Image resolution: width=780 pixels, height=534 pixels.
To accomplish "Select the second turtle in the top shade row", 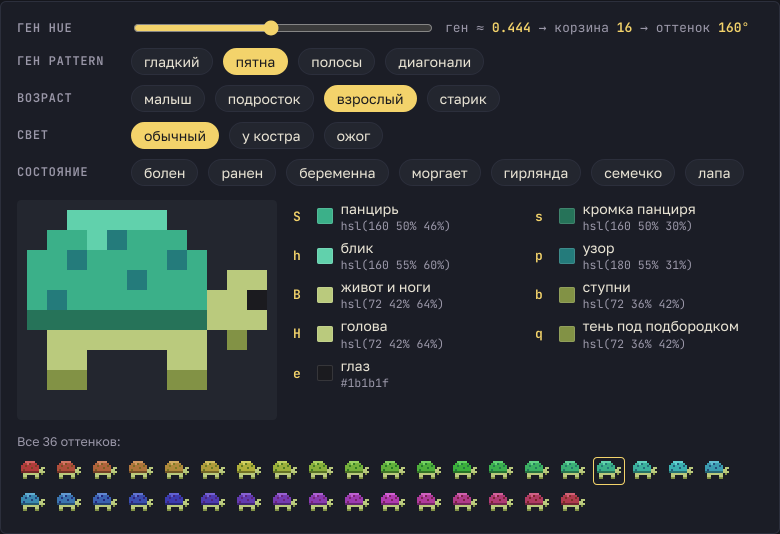I will point(69,470).
